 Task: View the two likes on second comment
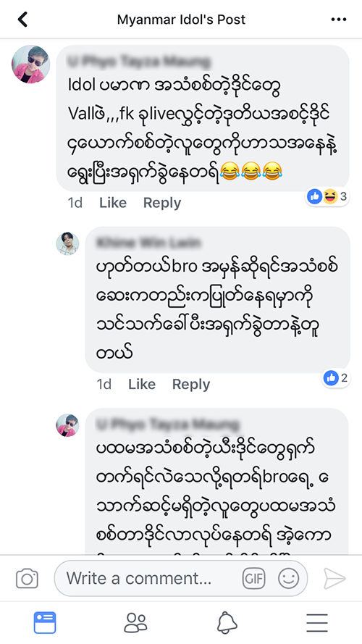(x=336, y=378)
